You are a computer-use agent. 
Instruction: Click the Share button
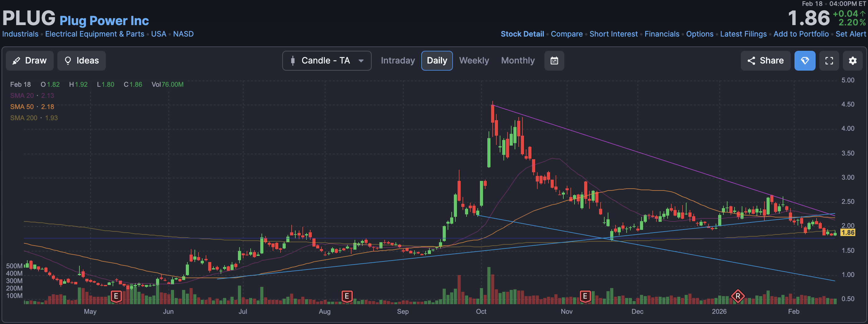766,61
